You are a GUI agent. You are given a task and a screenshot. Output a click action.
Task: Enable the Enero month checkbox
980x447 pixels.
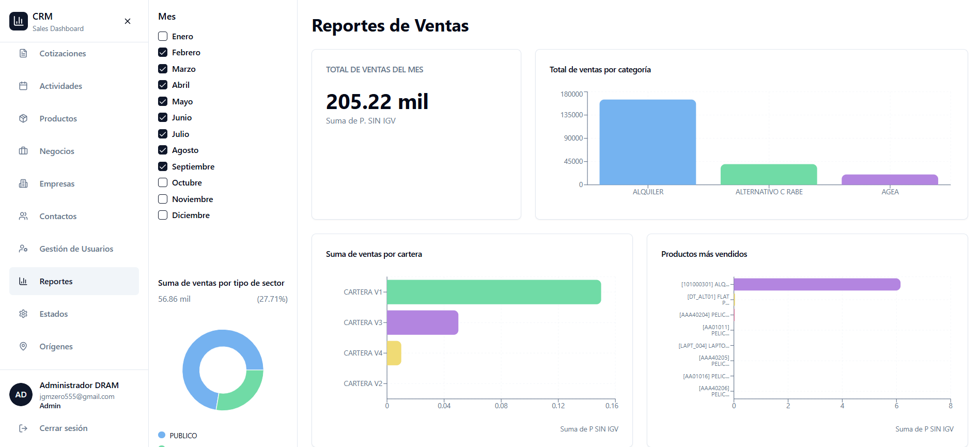[x=163, y=36]
